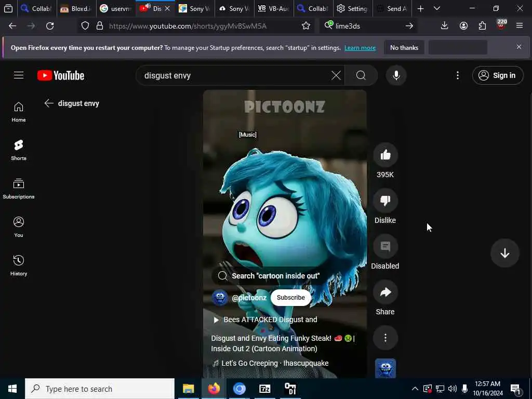Show hidden system tray icons
Screen dimensions: 532x399
click(x=415, y=389)
